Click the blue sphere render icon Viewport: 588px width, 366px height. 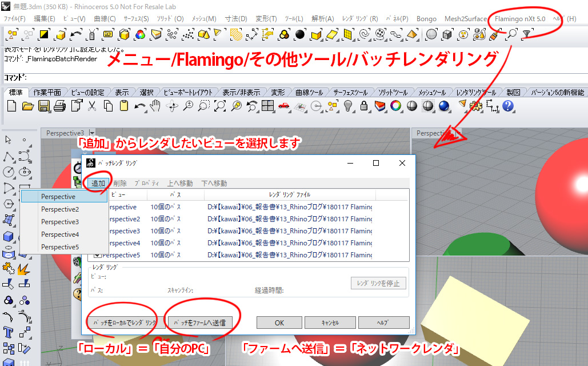444,106
